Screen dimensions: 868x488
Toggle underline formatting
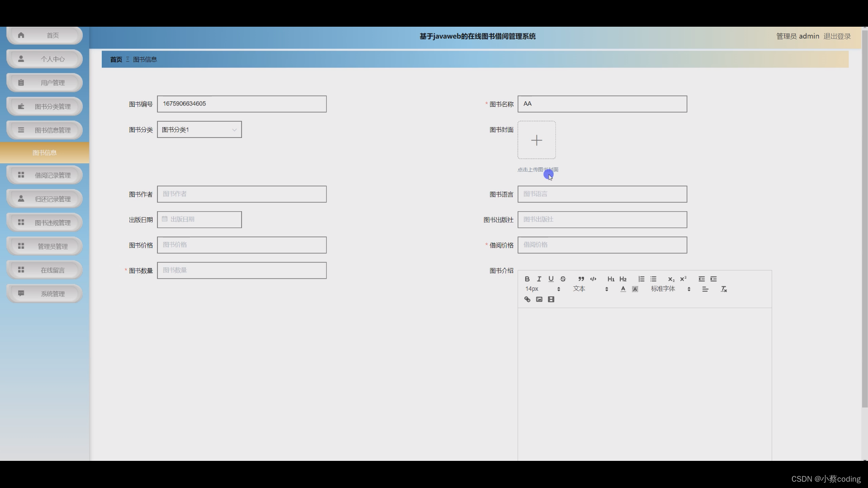551,279
